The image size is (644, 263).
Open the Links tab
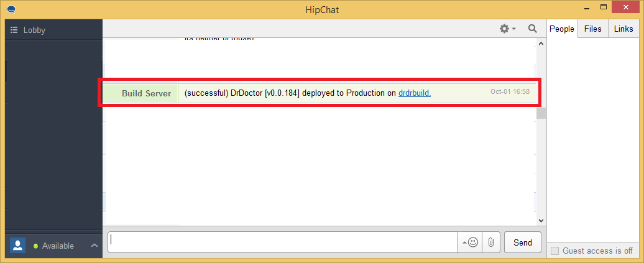(623, 29)
